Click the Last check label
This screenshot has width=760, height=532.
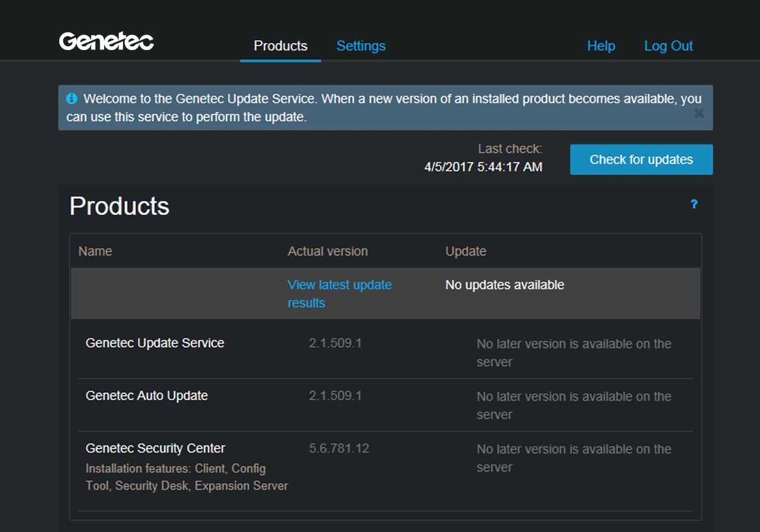click(510, 149)
